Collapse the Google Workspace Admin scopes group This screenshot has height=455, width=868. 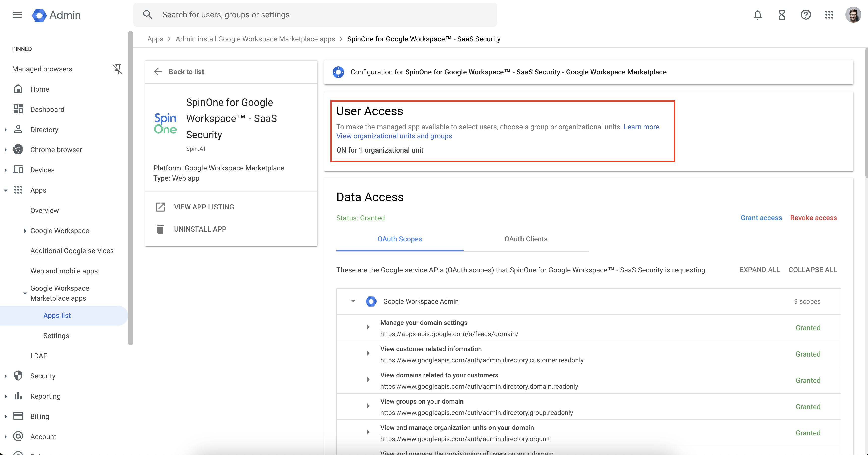353,301
